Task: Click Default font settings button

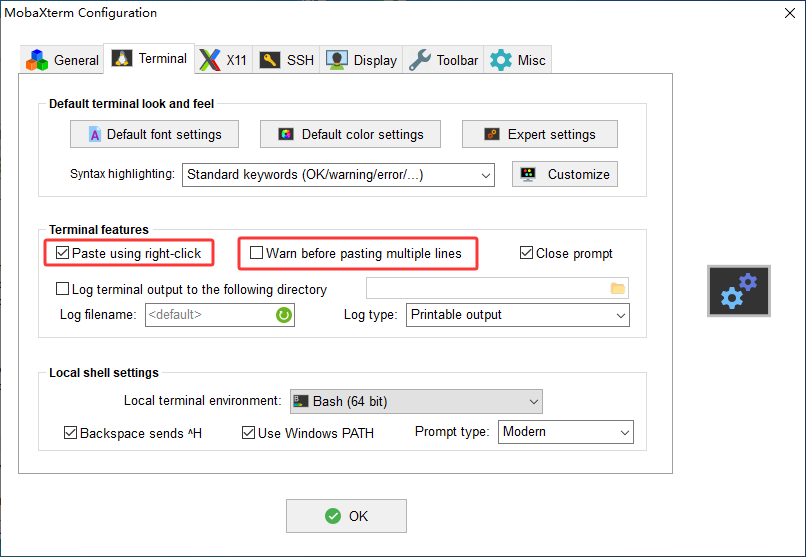Action: 154,134
